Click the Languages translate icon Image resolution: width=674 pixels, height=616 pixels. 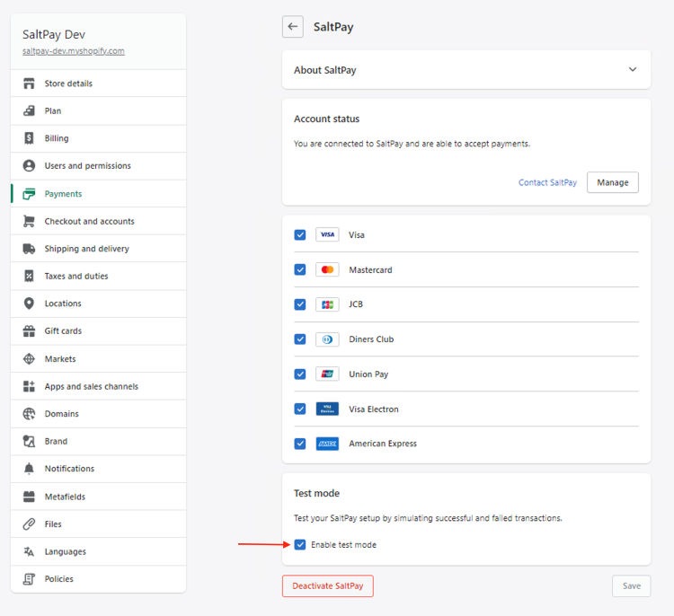click(29, 551)
